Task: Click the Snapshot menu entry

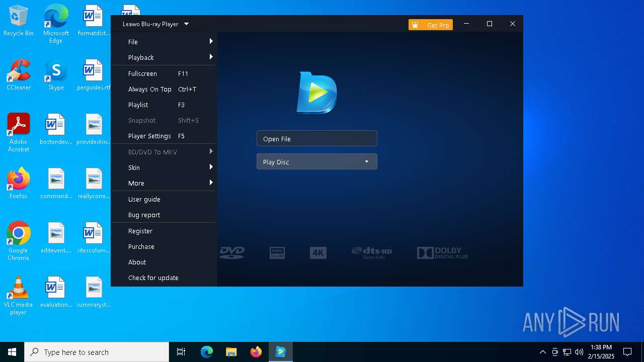Action: (x=164, y=120)
